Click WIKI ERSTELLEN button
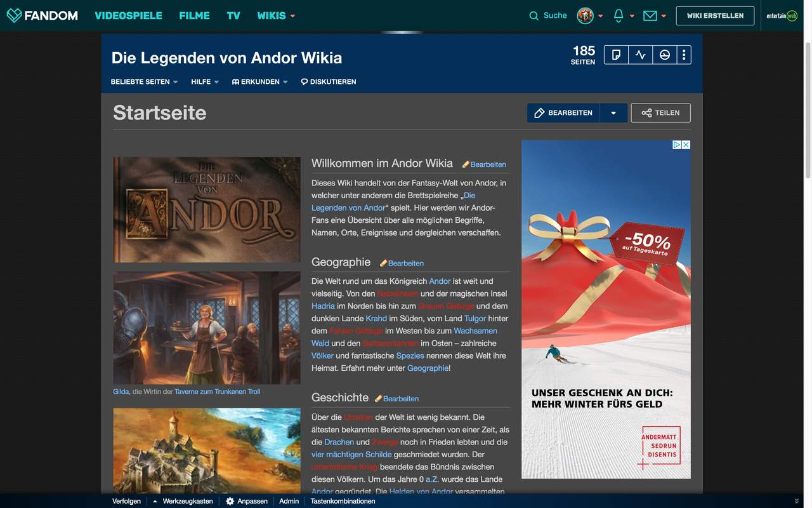The width and height of the screenshot is (812, 508). [x=715, y=16]
